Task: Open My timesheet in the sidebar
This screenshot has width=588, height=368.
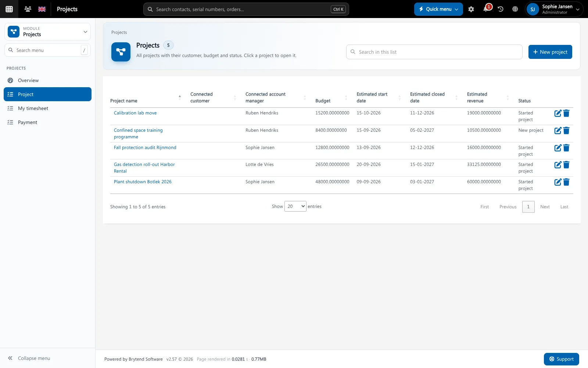Action: pos(47,108)
